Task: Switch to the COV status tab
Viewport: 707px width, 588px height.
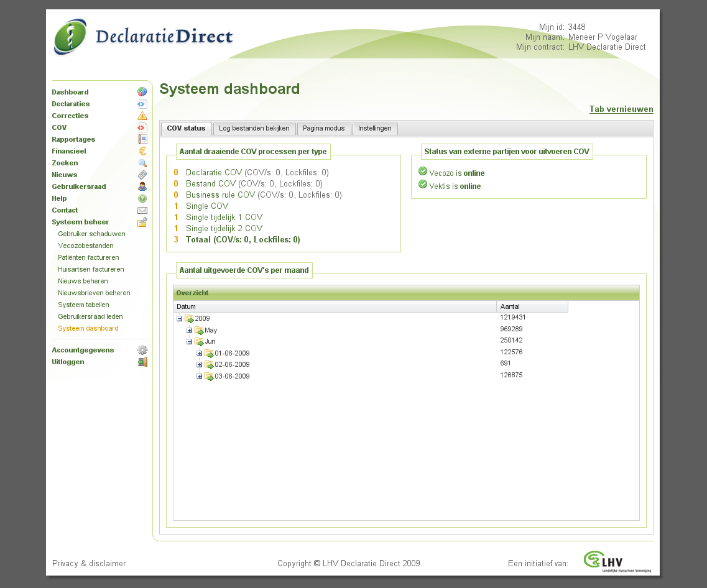Action: (x=186, y=129)
